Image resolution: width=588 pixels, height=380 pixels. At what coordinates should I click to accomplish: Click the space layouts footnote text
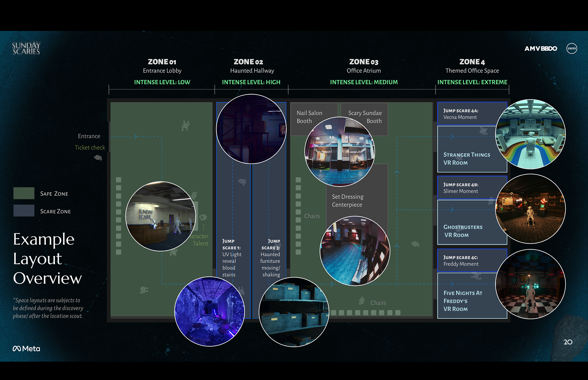pos(48,308)
